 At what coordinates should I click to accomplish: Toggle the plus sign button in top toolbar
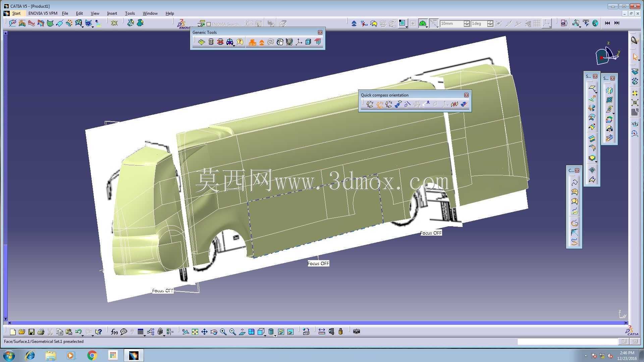pos(413,23)
